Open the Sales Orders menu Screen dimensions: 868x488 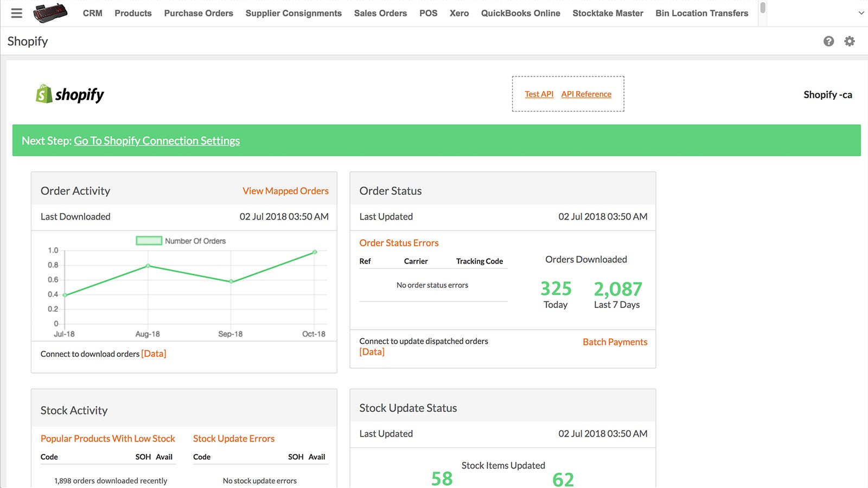[380, 13]
